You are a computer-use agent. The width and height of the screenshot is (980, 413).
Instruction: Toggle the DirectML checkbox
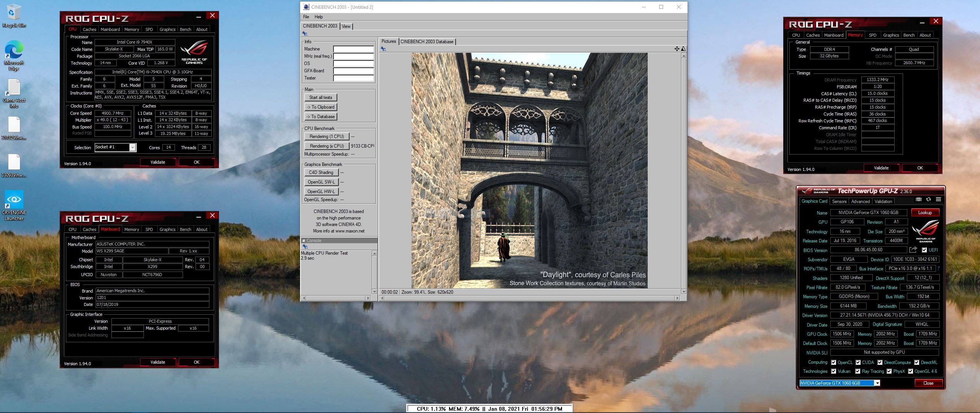(916, 363)
